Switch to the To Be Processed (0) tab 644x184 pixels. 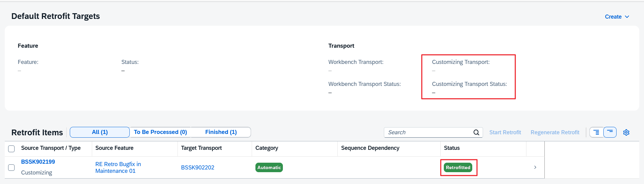[160, 132]
